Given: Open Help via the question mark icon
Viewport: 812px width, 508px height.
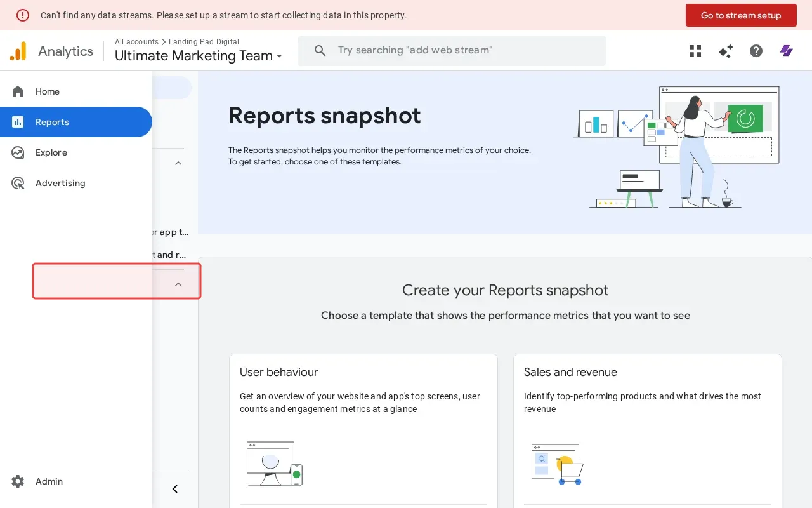Looking at the screenshot, I should point(756,51).
